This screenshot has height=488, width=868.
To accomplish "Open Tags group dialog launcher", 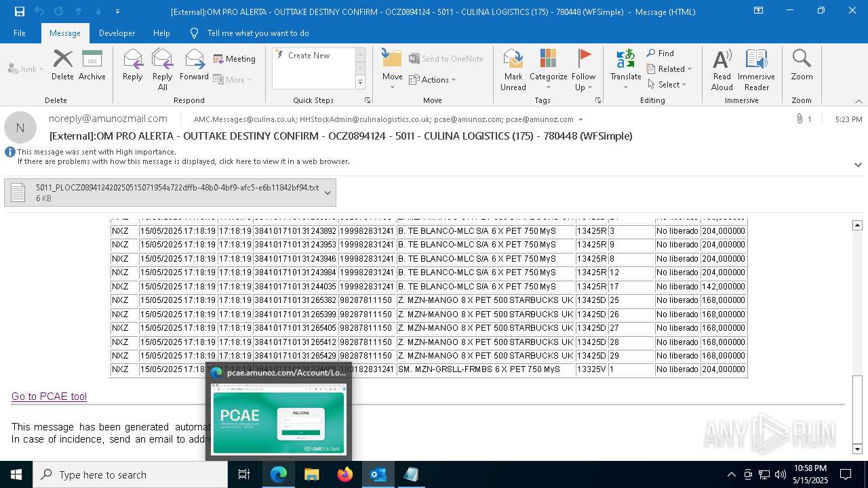I will [598, 100].
